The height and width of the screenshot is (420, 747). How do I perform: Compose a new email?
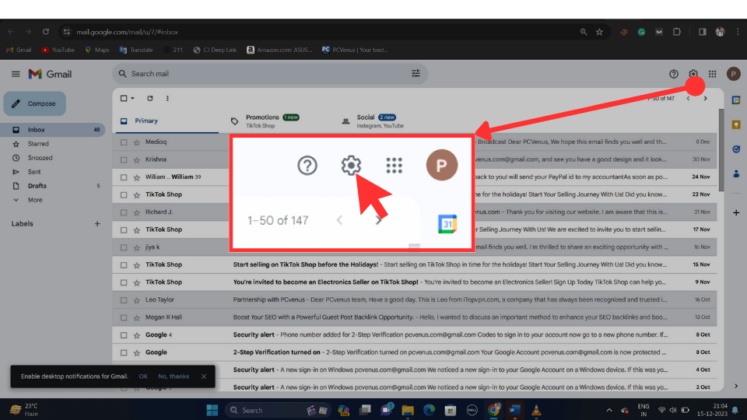pos(35,103)
